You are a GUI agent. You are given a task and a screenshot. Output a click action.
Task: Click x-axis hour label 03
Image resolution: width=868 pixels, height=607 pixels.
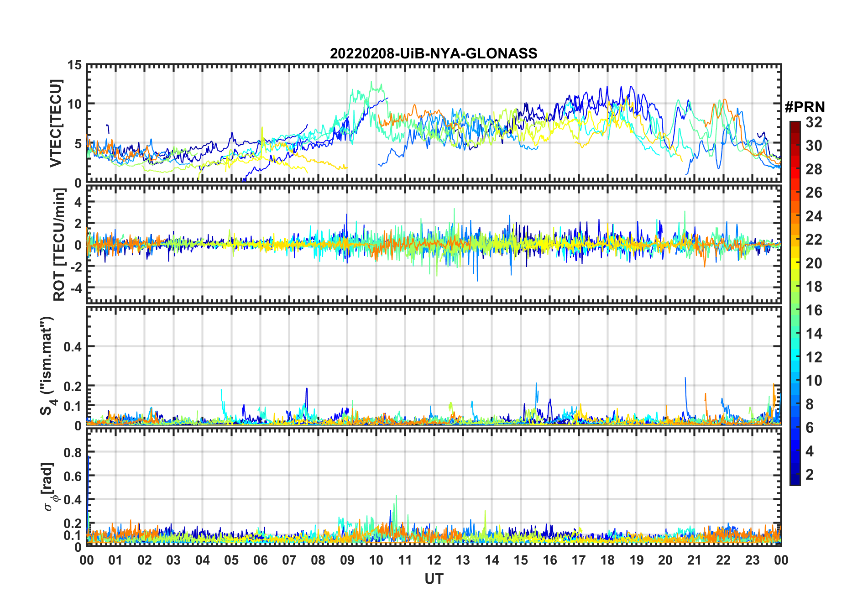pyautogui.click(x=173, y=560)
